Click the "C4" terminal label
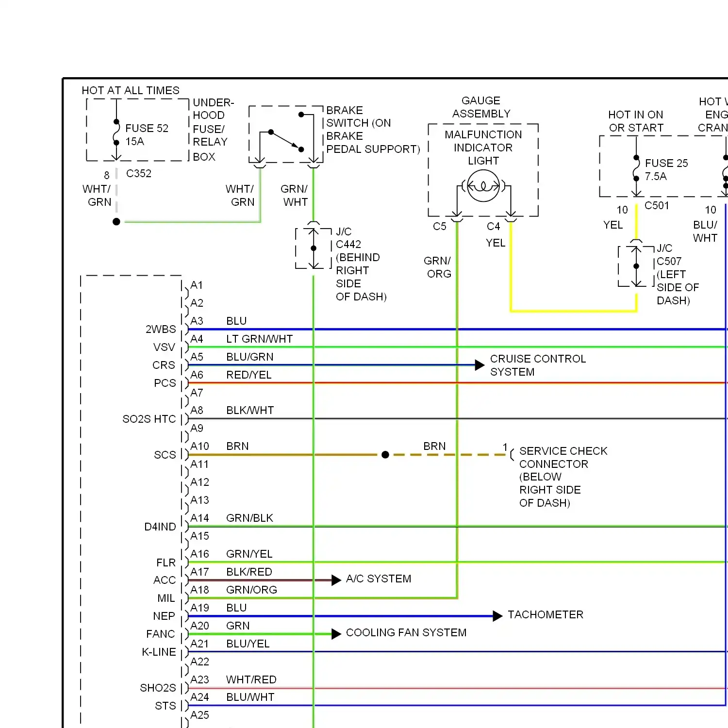The height and width of the screenshot is (728, 728). [494, 226]
